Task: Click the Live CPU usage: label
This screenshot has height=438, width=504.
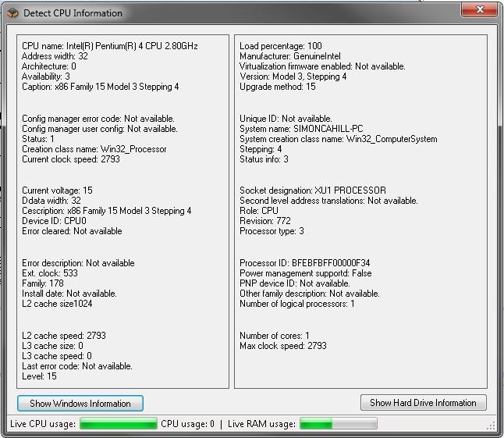Action: tap(43, 424)
